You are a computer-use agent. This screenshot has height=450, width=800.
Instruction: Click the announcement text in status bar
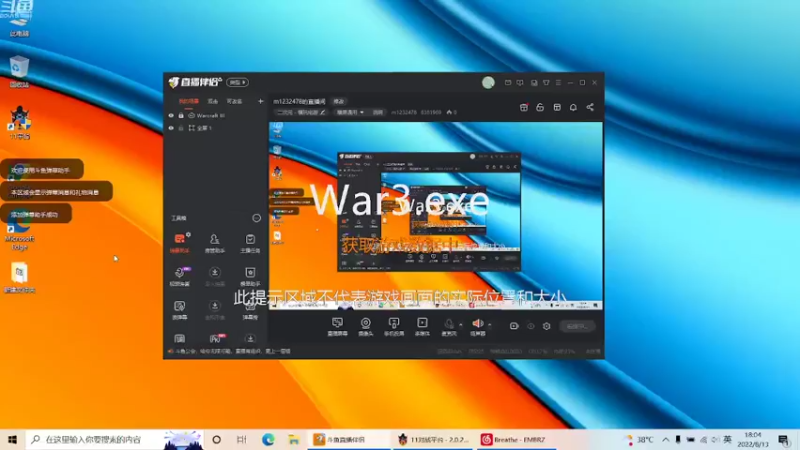tap(233, 351)
